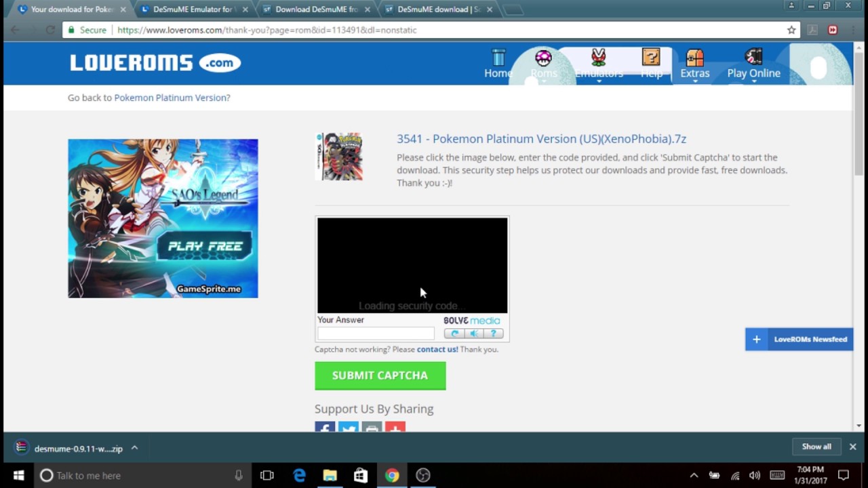Open File Explorer from the taskbar
The width and height of the screenshot is (868, 488).
click(x=330, y=475)
